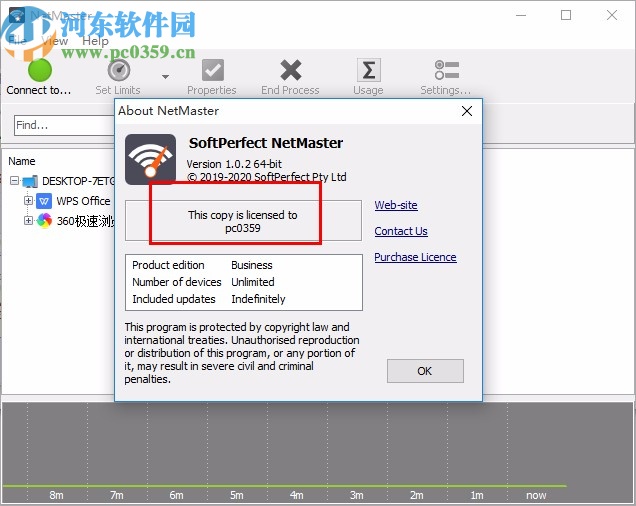Collapse the DESKTOP-7ETG tree node
The width and height of the screenshot is (636, 506).
[15, 180]
